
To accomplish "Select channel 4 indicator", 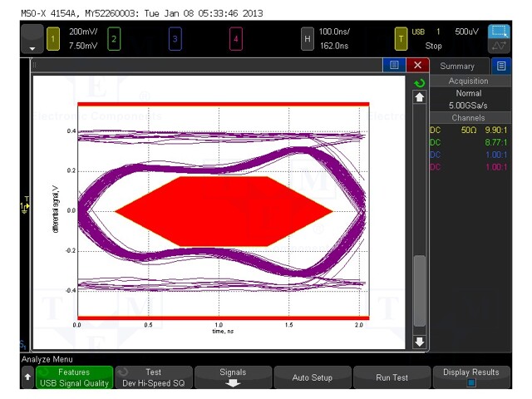I will tap(236, 39).
